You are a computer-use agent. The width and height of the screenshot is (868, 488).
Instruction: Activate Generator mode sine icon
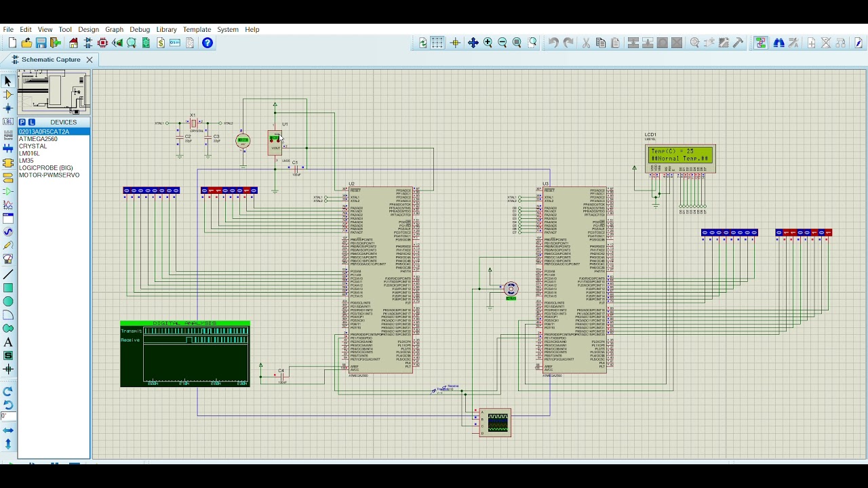(8, 232)
